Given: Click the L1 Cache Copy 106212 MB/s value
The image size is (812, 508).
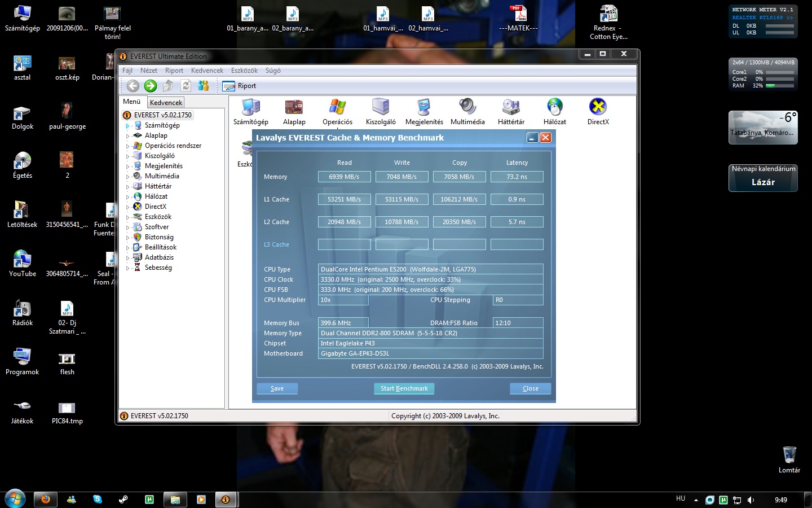Looking at the screenshot, I should (x=459, y=199).
